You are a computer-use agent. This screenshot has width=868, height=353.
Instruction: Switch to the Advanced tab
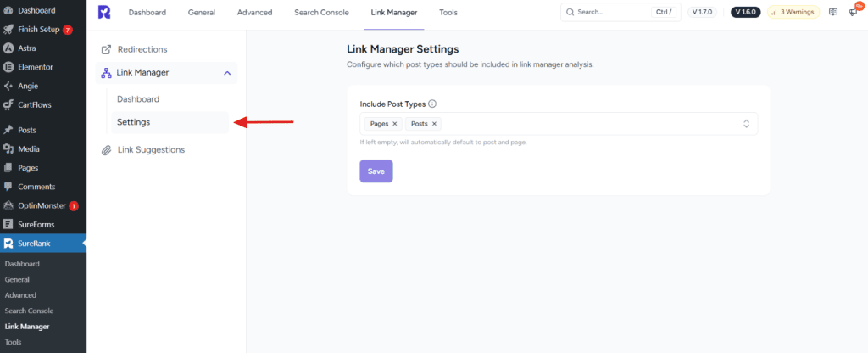coord(254,12)
